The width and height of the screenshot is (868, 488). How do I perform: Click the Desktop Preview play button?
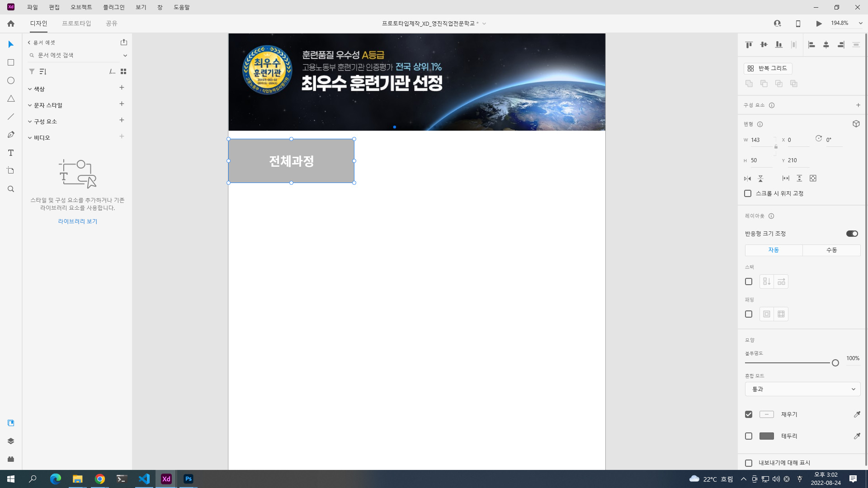[x=819, y=23]
